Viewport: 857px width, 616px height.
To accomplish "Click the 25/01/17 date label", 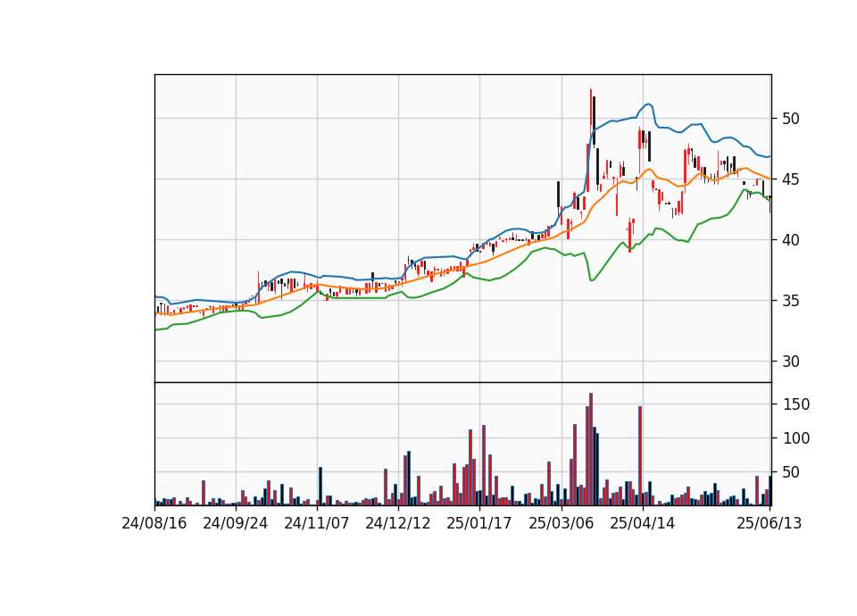I will click(479, 523).
